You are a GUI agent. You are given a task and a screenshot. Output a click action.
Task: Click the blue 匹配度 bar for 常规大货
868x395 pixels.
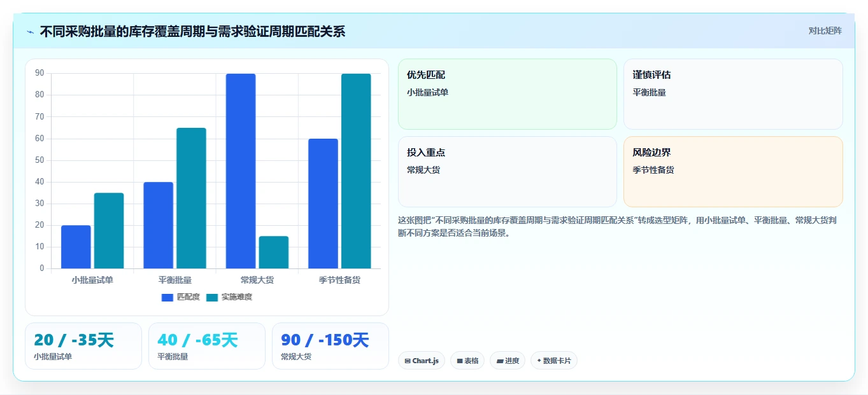[x=241, y=171]
